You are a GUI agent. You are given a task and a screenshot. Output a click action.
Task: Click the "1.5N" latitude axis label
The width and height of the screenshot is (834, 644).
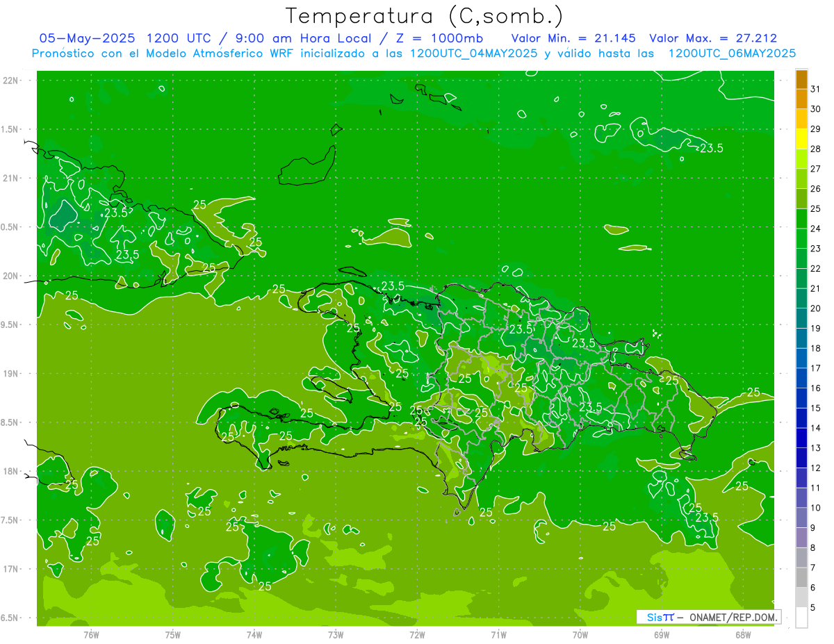10,129
